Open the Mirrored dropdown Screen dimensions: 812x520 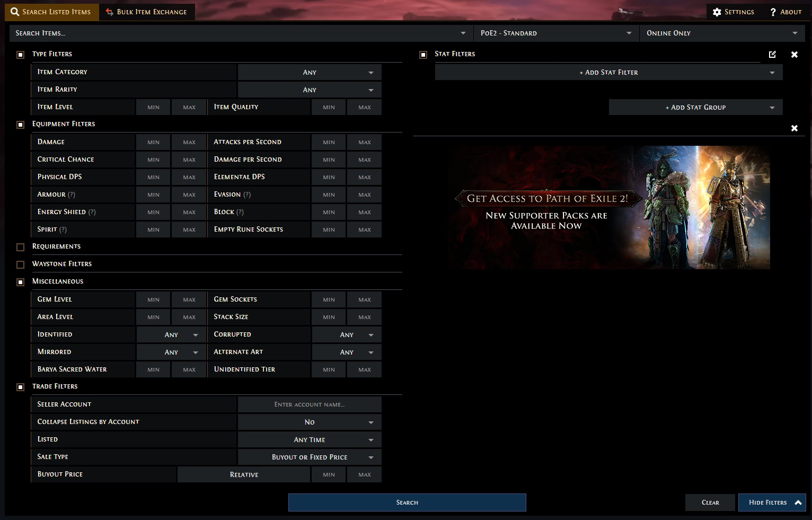coord(171,352)
